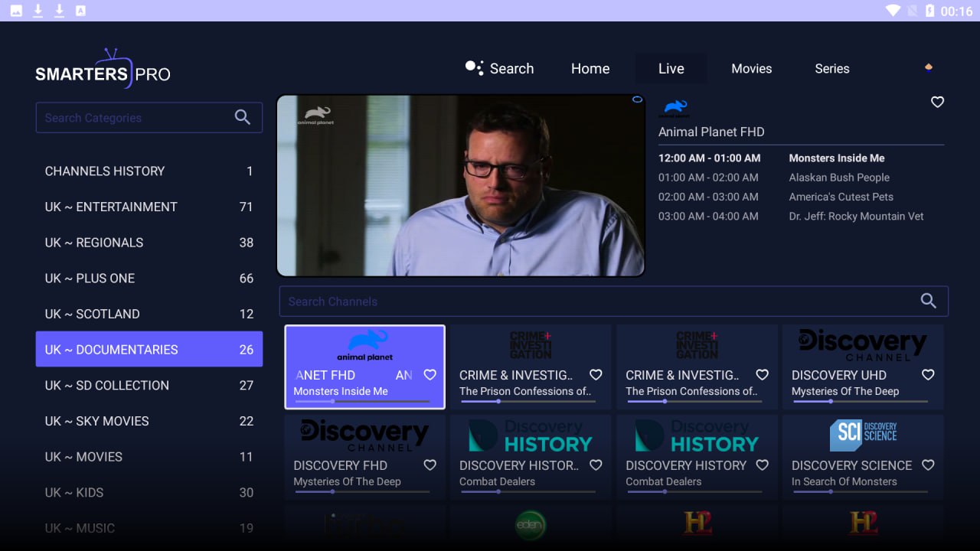Open the downloads notification icon in status bar
Screen dimensions: 980x551
tap(38, 11)
